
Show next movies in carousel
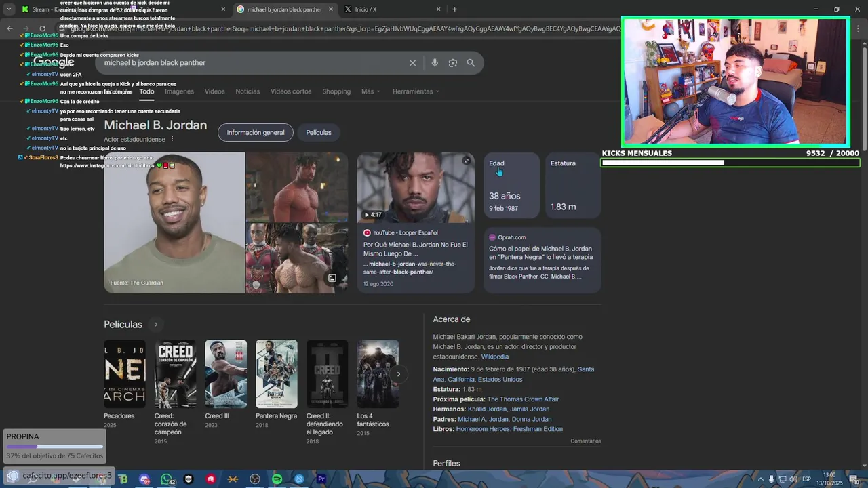click(x=398, y=374)
